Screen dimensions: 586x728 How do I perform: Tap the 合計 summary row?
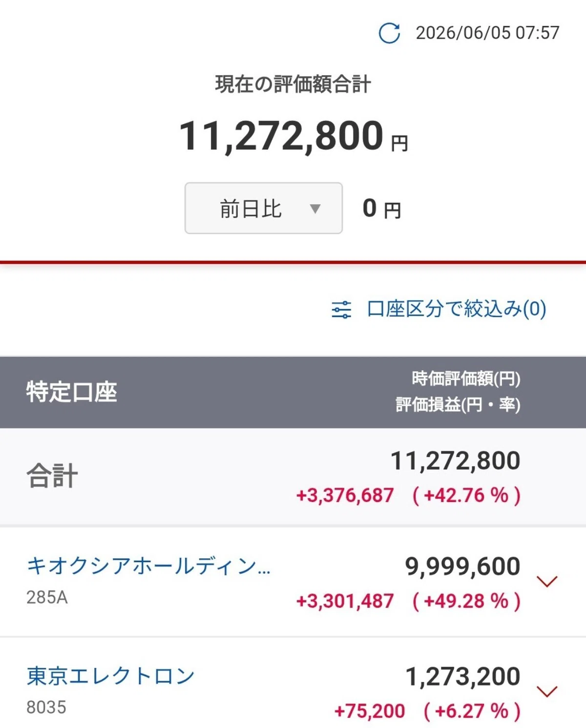(293, 477)
